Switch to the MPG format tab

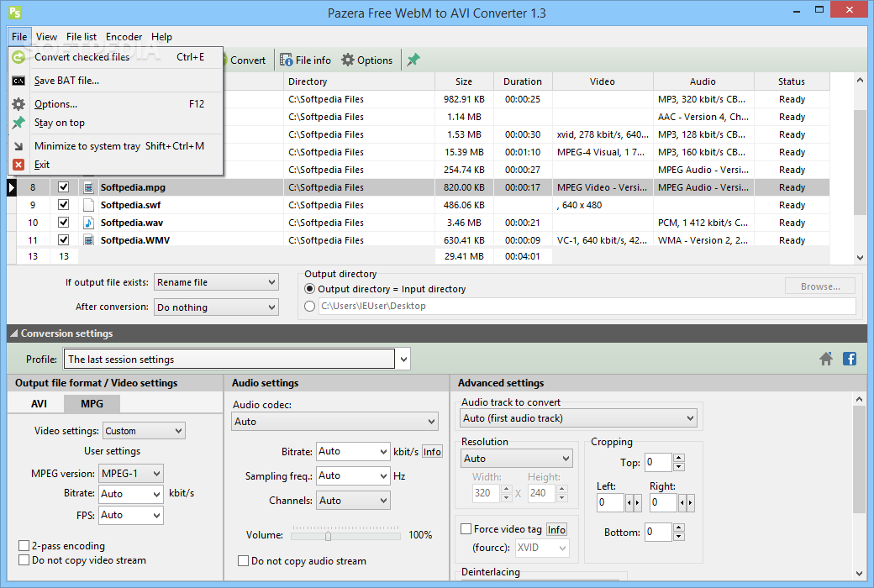coord(92,403)
